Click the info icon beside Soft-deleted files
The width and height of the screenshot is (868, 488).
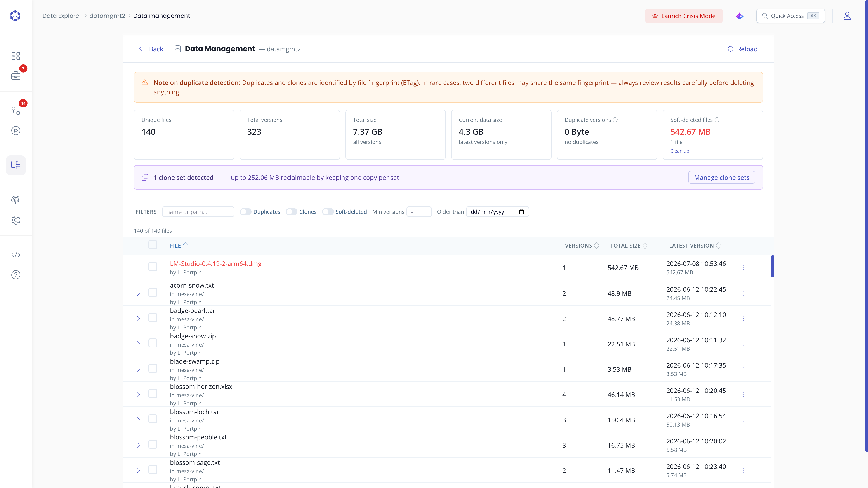pyautogui.click(x=717, y=120)
